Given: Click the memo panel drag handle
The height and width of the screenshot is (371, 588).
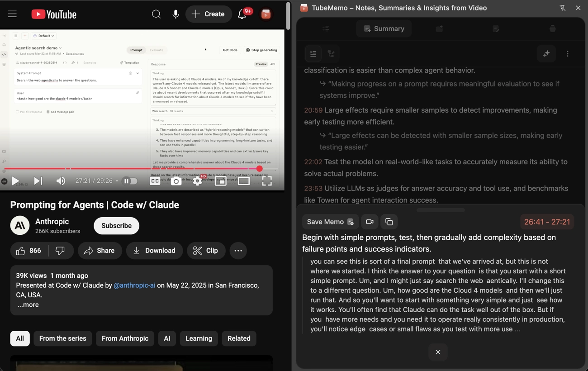Looking at the screenshot, I should [441, 210].
